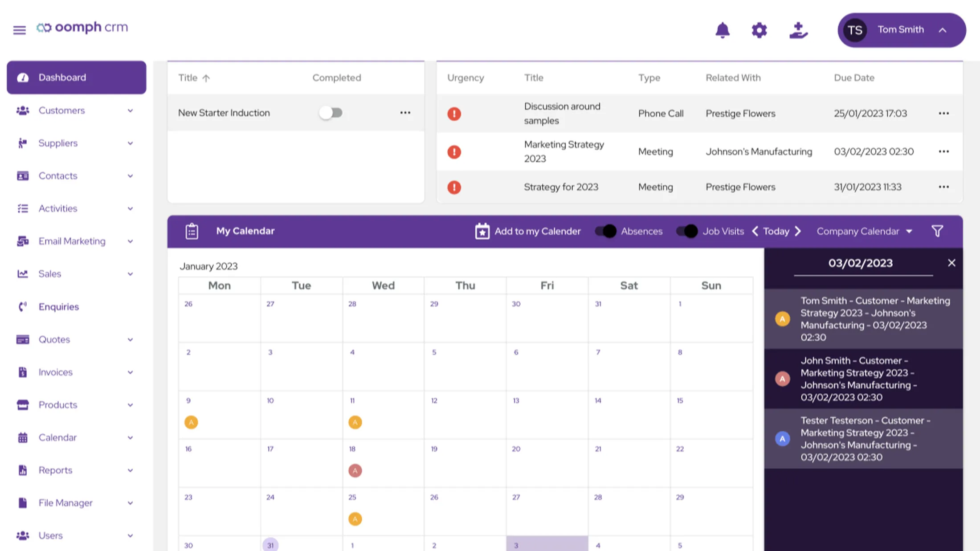
Task: Click the activity marker on January 25
Action: (x=355, y=519)
